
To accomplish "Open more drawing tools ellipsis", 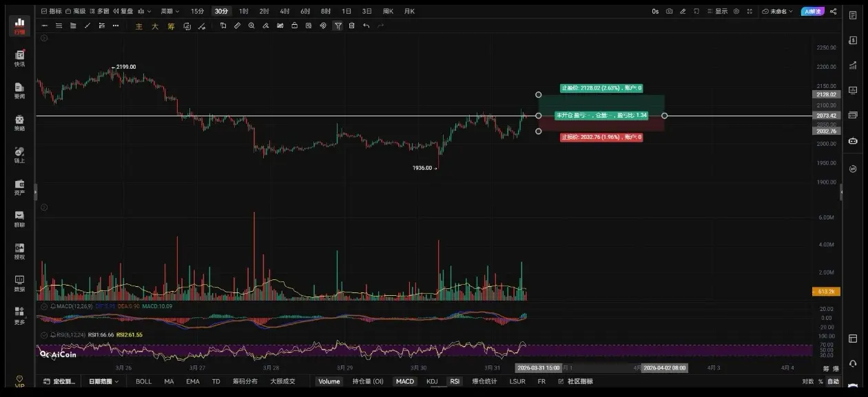I will [x=115, y=25].
